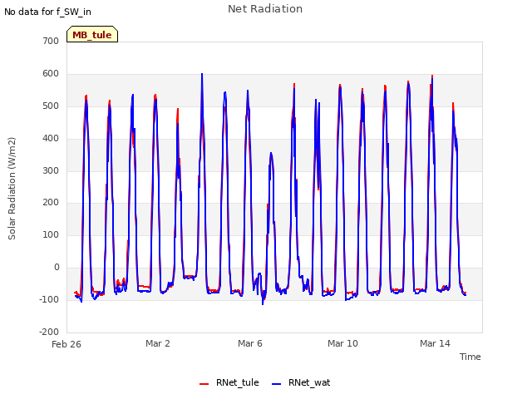The image size is (532, 399).
Task: Click the low peak just after Mar 6
Action: 271,154
